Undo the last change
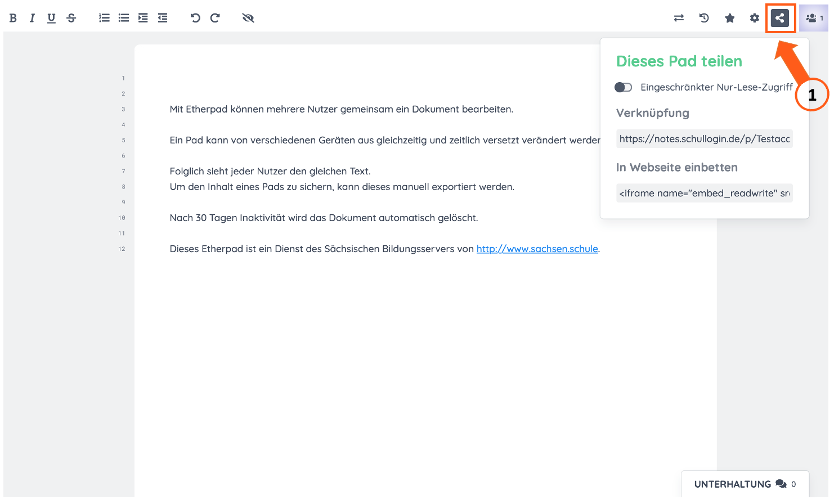The width and height of the screenshot is (834, 504). pyautogui.click(x=195, y=18)
